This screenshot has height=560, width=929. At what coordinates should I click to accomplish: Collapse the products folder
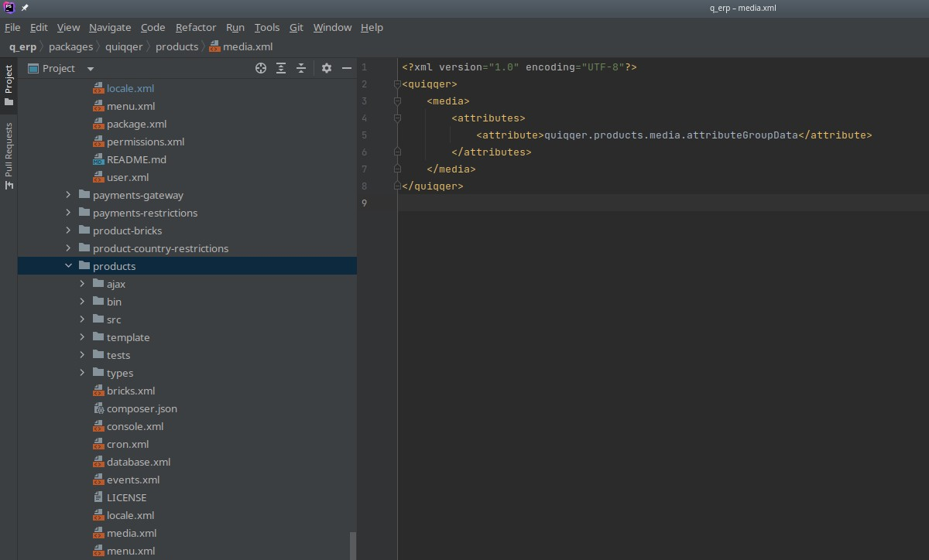coord(68,266)
